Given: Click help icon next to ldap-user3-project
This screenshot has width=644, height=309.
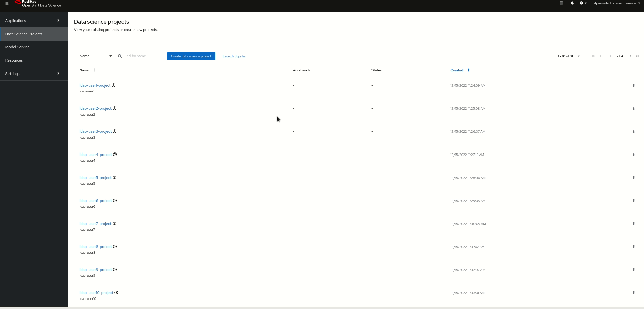Looking at the screenshot, I should coord(115,131).
